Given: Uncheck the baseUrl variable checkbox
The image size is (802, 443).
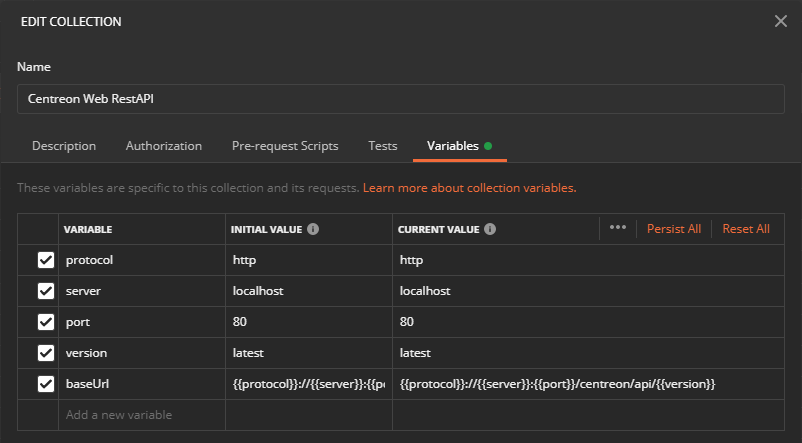Looking at the screenshot, I should click(45, 384).
